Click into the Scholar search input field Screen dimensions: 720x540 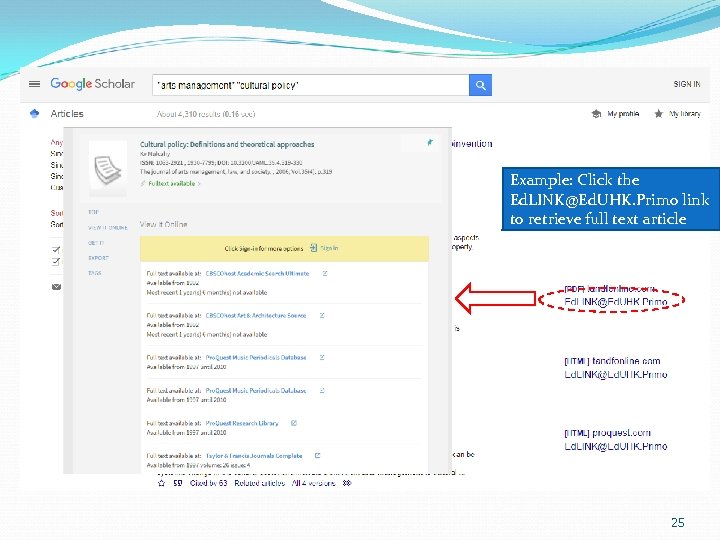click(310, 85)
